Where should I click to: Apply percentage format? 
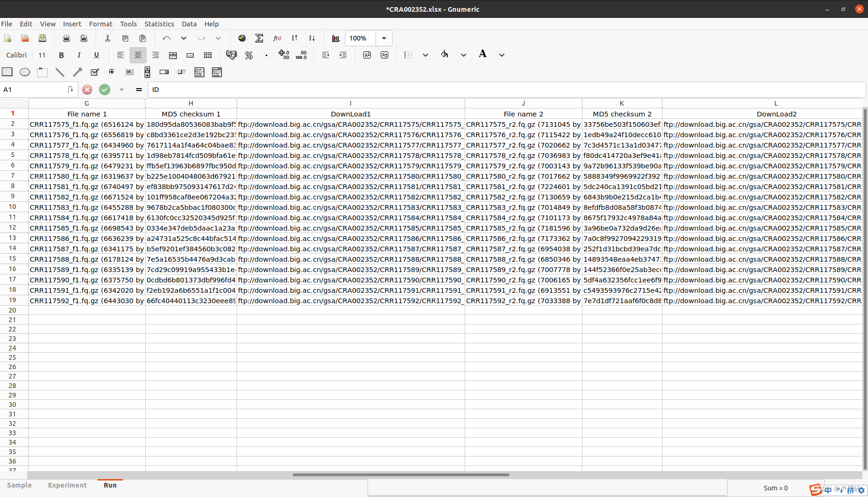point(249,55)
